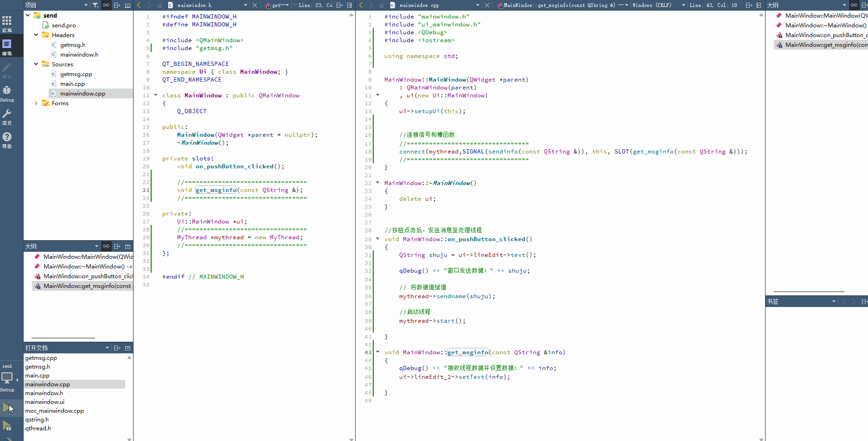868x441 pixels.
Task: Open getmsg.cpp under Sources
Action: (76, 74)
